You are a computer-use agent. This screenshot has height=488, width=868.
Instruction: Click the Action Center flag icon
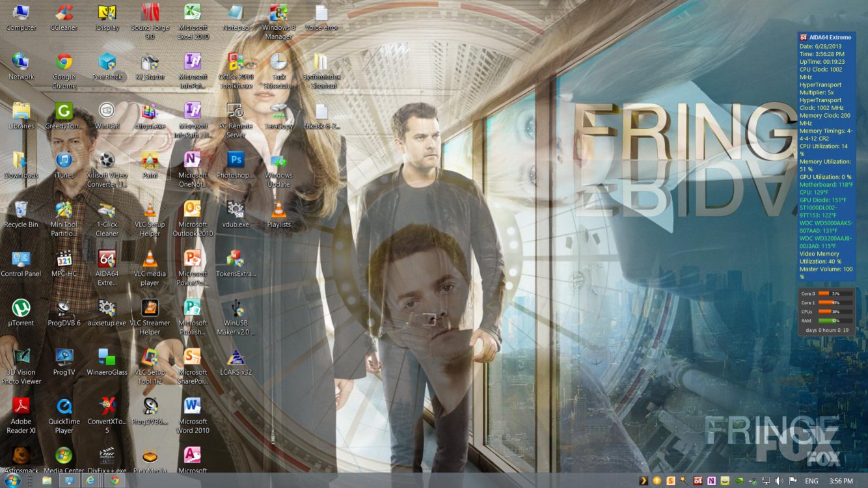(x=793, y=481)
